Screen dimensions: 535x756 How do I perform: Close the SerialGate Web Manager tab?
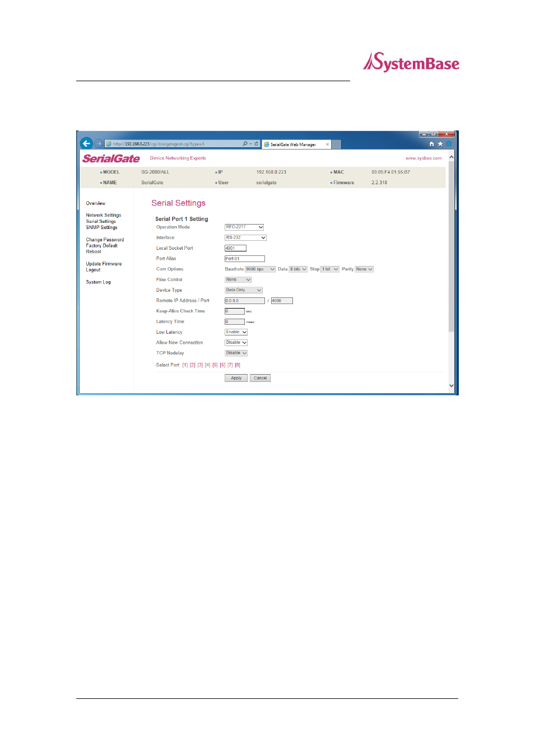click(x=328, y=144)
